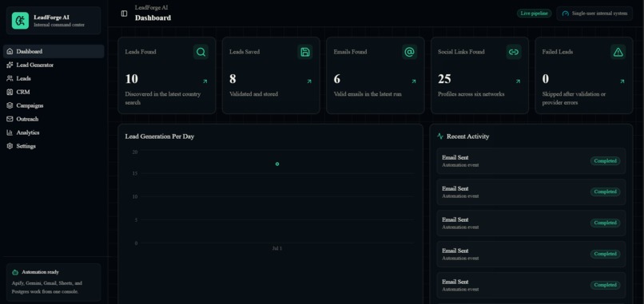Click the gauge icon in top bar
This screenshot has height=304, width=644.
click(x=566, y=14)
